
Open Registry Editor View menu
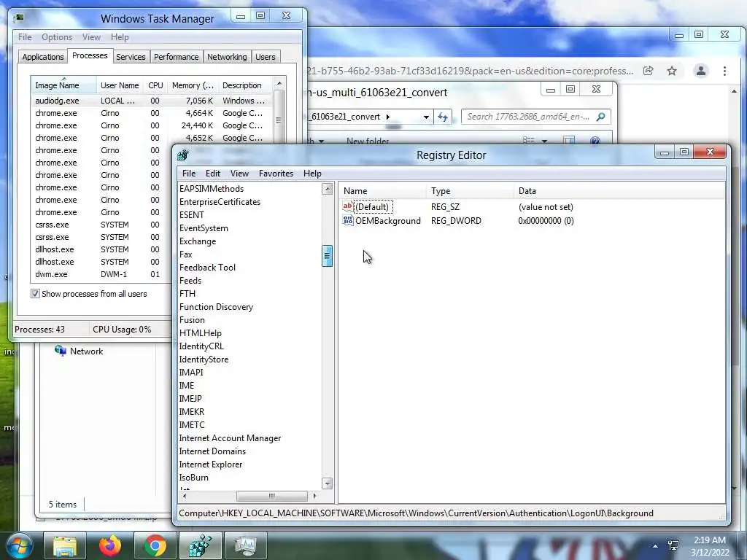(239, 174)
